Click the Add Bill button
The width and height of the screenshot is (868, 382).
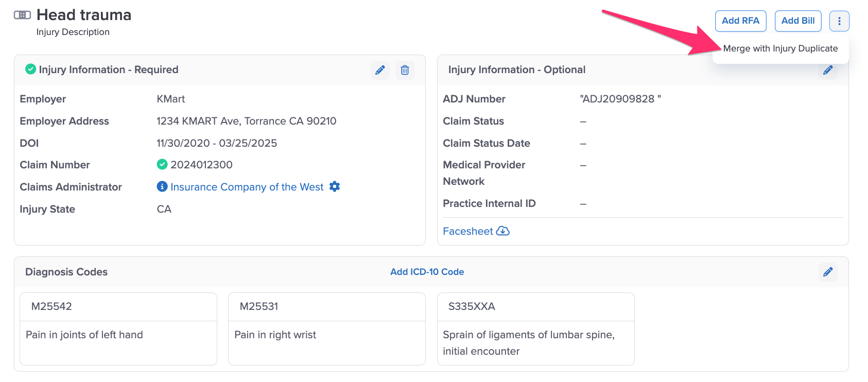798,21
